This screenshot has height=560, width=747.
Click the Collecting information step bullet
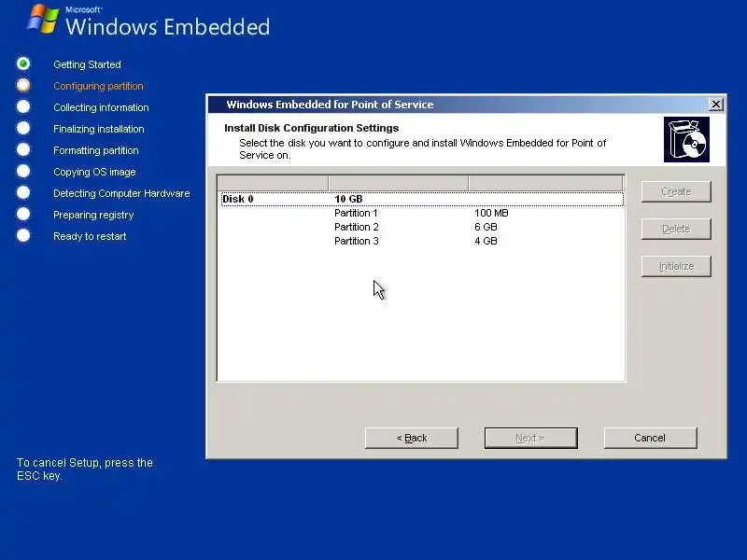(x=22, y=106)
